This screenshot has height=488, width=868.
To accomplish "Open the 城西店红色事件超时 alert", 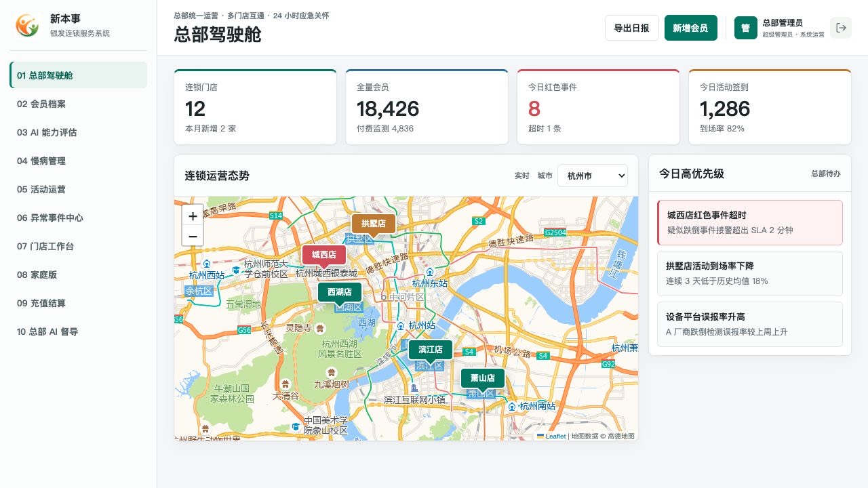I will point(750,222).
